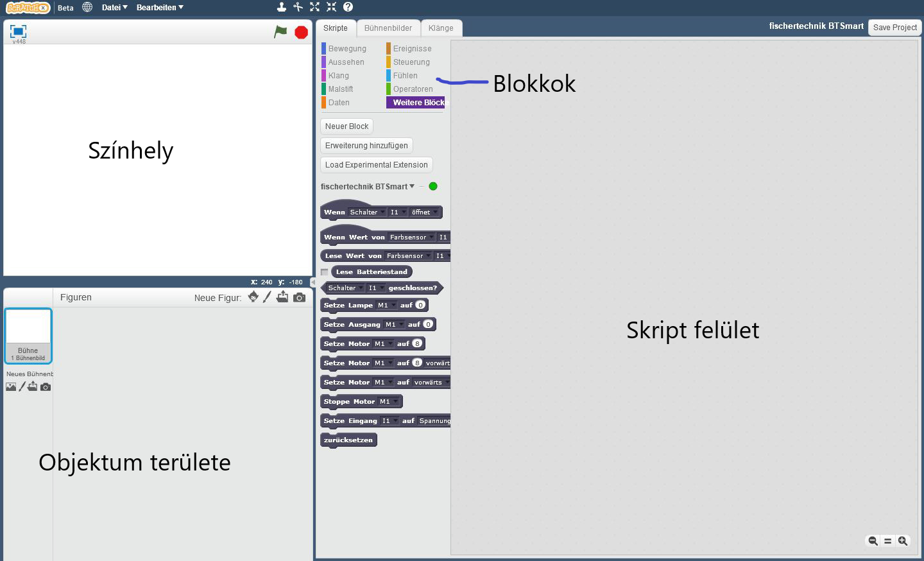Screen dimensions: 924x561
Task: Zoom out of the script area
Action: click(x=873, y=541)
